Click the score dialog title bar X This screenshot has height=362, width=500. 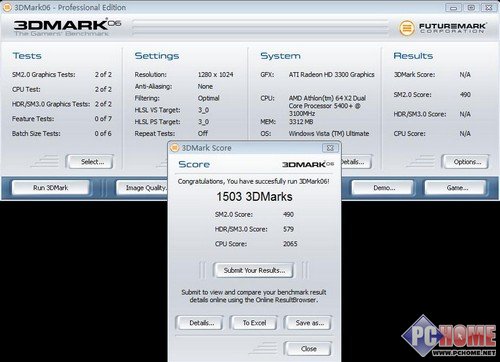(x=330, y=148)
